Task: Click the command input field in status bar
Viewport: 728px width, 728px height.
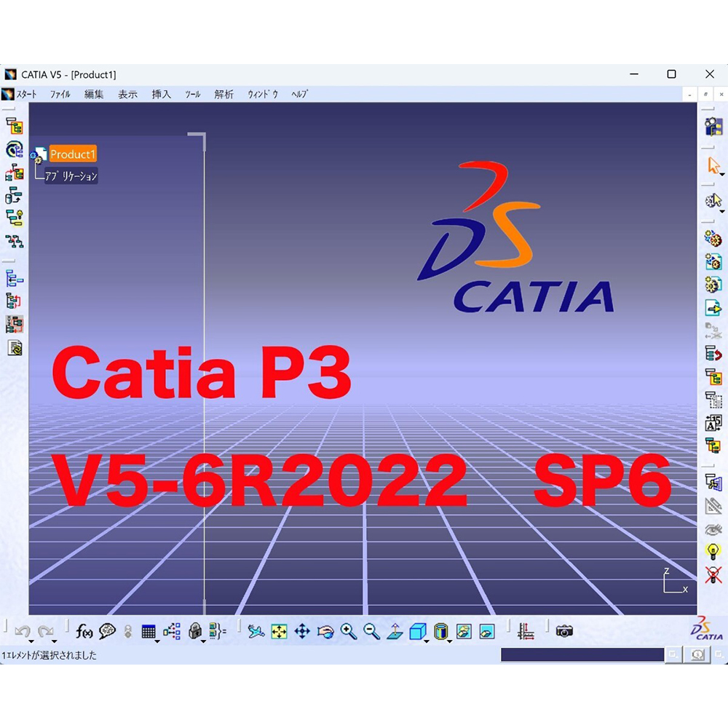Action: [x=582, y=654]
